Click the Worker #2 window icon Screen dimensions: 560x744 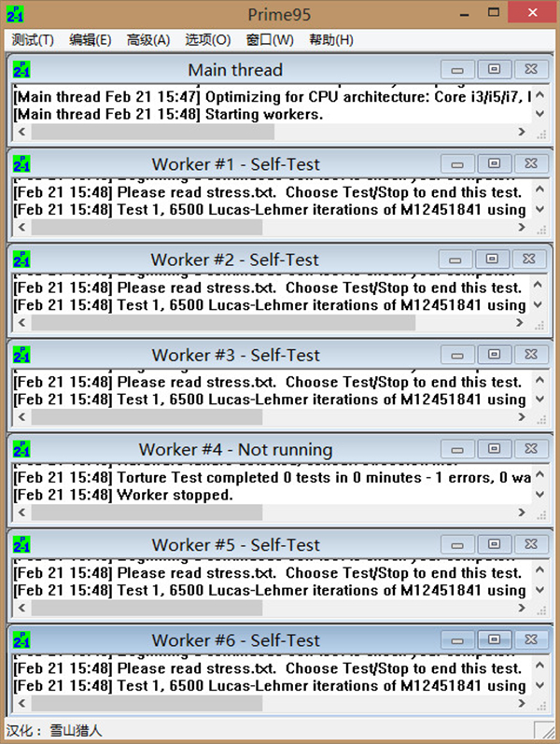click(x=22, y=260)
